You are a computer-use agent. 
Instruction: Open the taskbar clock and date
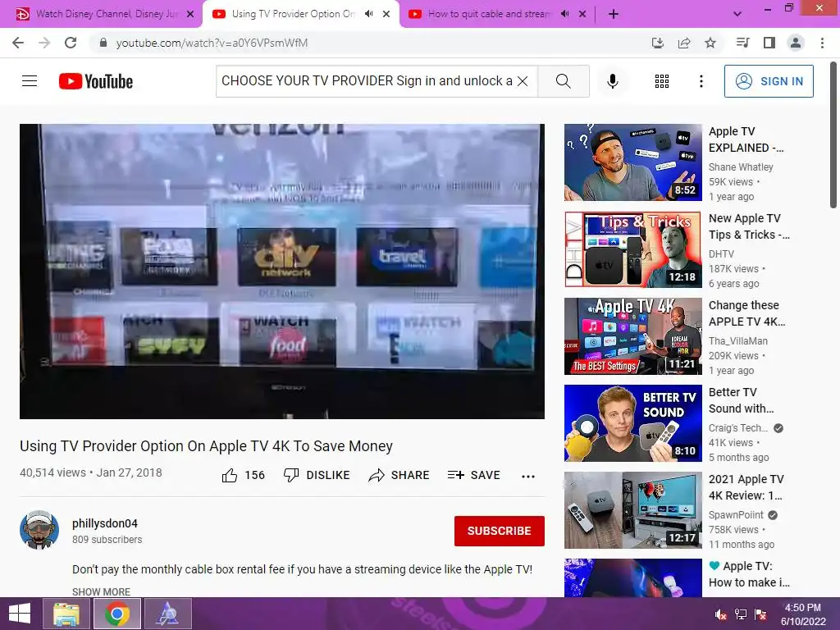tap(803, 614)
